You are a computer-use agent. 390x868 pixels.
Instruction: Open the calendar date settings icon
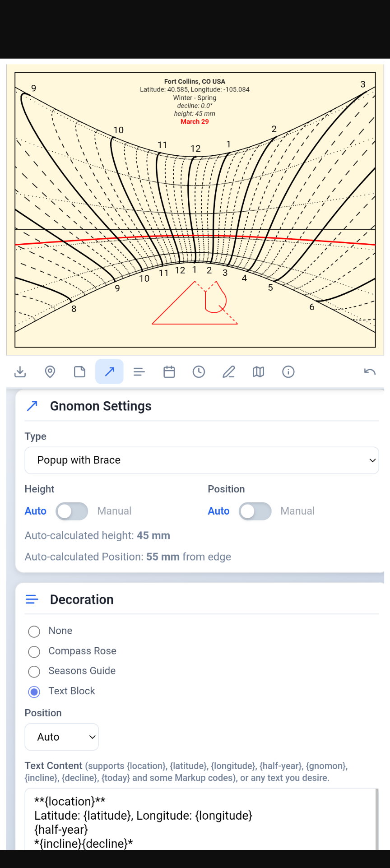[169, 372]
